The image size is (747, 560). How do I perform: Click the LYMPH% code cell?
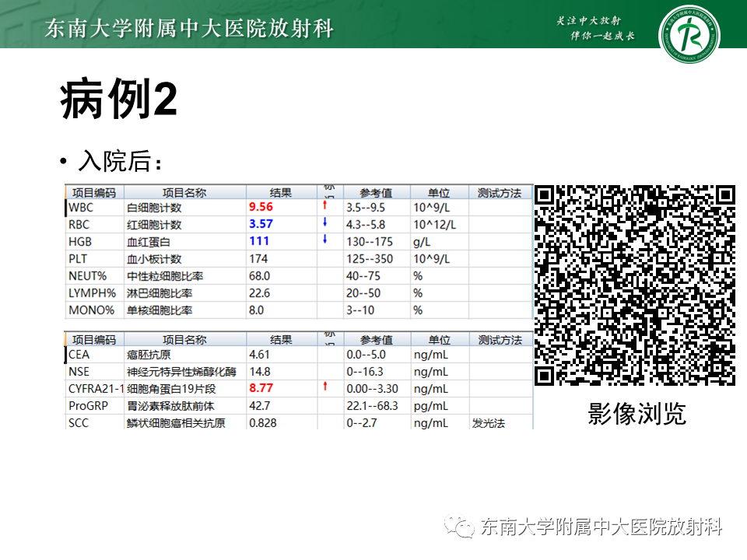point(94,293)
